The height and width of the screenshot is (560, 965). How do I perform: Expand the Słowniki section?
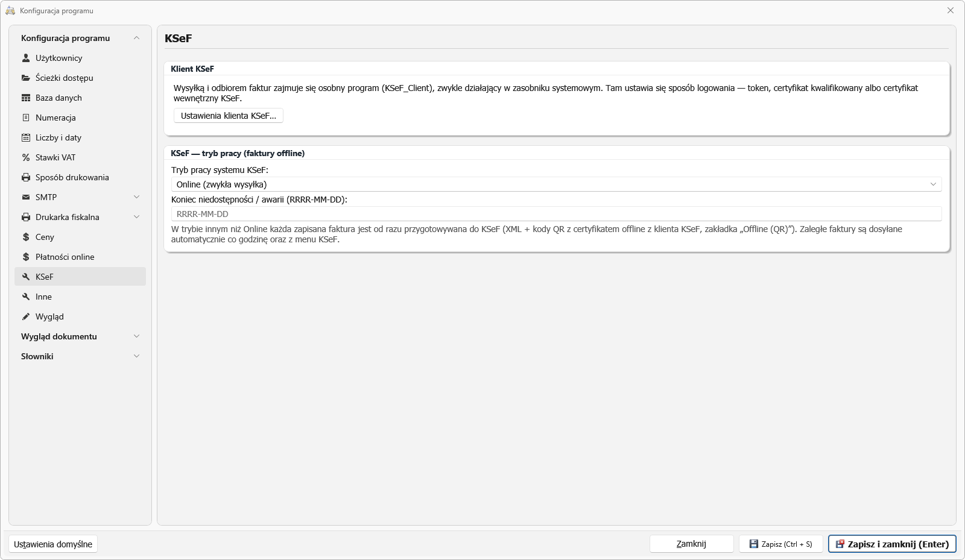(x=136, y=356)
